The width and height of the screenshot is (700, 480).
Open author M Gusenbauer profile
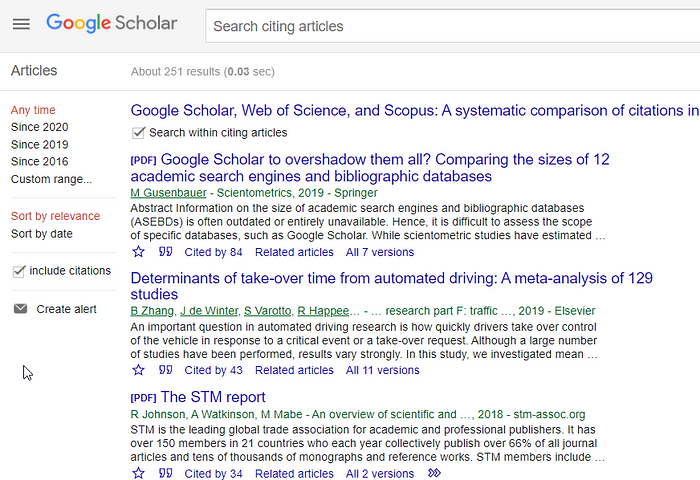[168, 193]
